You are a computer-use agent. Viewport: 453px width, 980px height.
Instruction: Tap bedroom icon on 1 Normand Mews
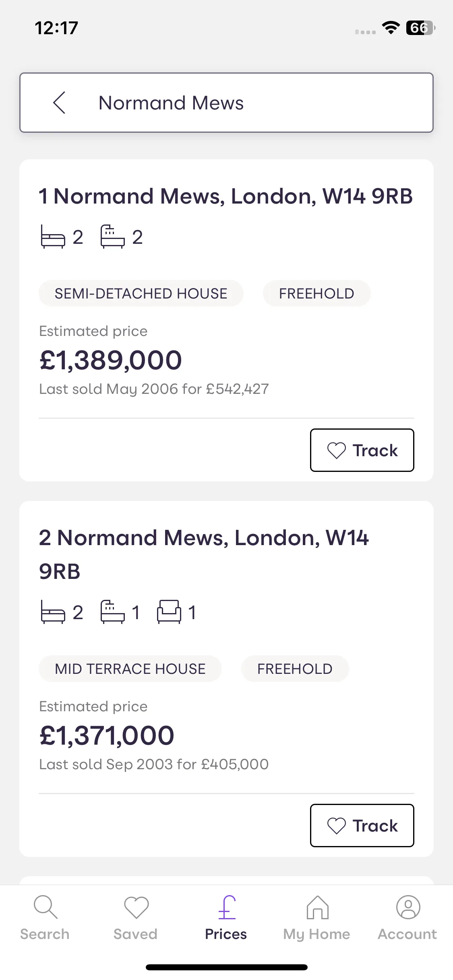pyautogui.click(x=53, y=237)
